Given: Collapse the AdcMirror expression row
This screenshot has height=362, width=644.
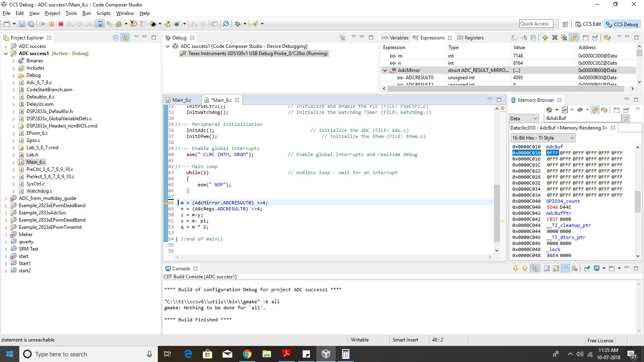Looking at the screenshot, I should point(385,70).
